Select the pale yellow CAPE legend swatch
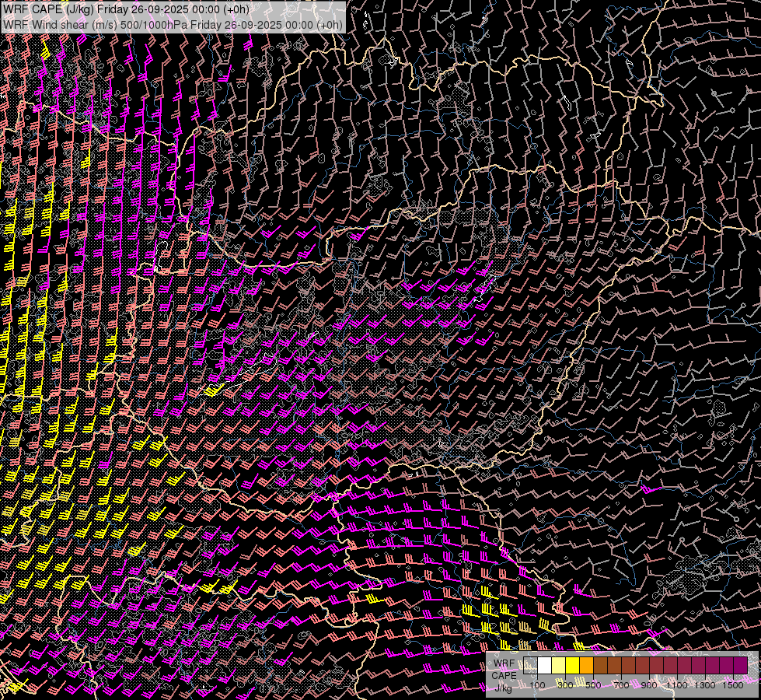The height and width of the screenshot is (700, 761). 558,665
